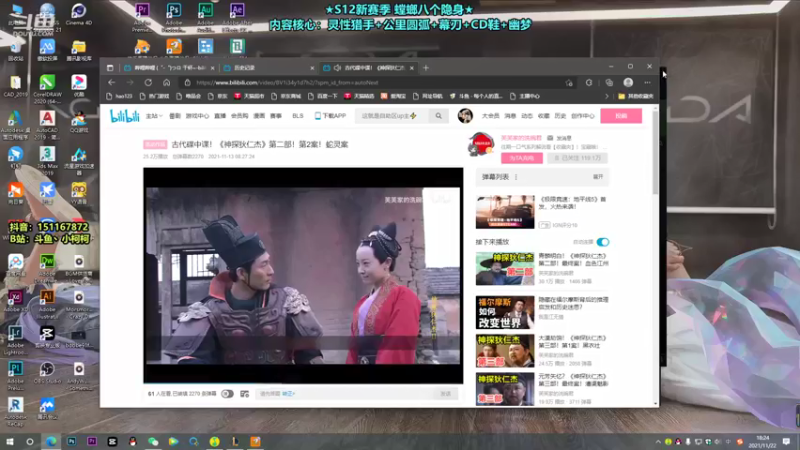
Task: Open new browser tab with plus
Action: point(426,67)
